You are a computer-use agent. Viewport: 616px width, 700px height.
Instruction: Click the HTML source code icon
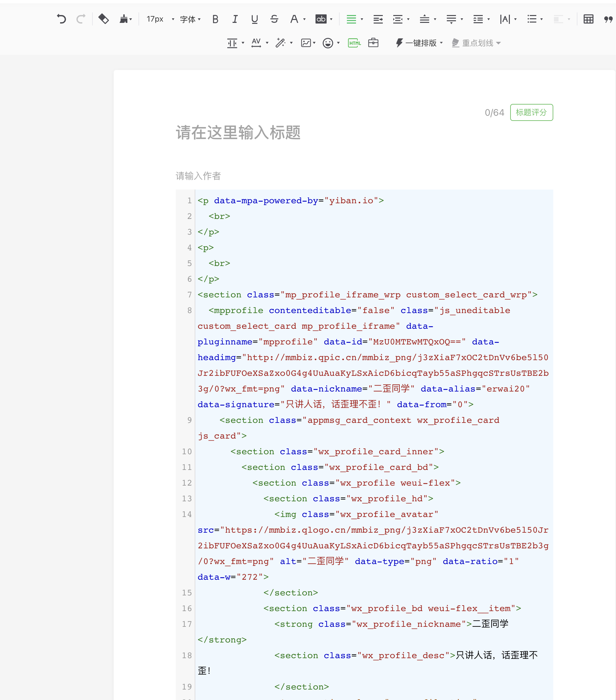(x=354, y=43)
